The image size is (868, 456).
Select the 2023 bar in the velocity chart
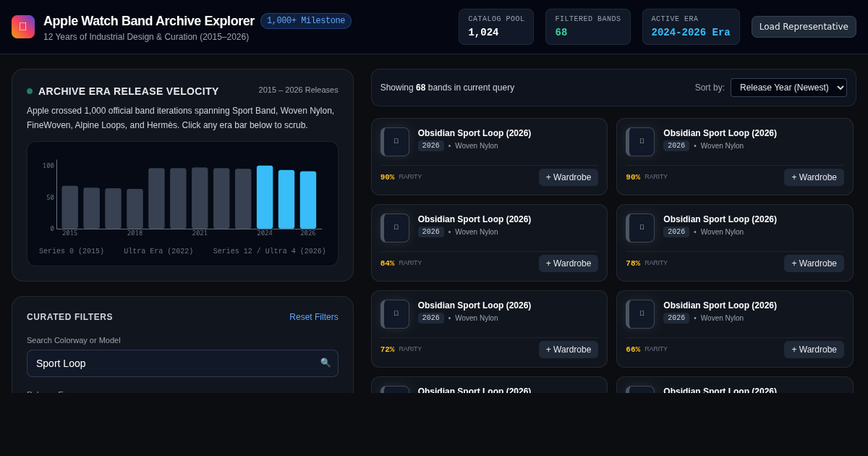point(243,199)
